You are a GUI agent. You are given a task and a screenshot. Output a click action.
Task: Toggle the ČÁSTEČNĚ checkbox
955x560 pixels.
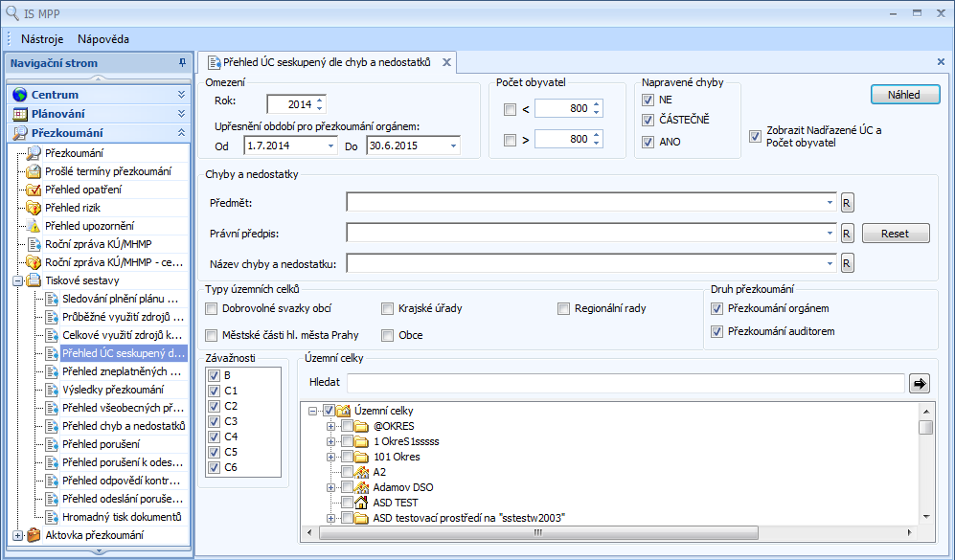[x=648, y=120]
